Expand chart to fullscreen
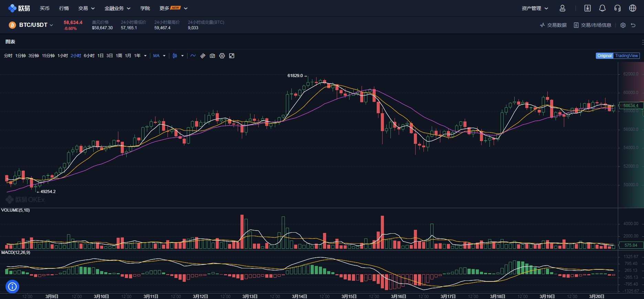Image resolution: width=644 pixels, height=299 pixels. point(232,56)
